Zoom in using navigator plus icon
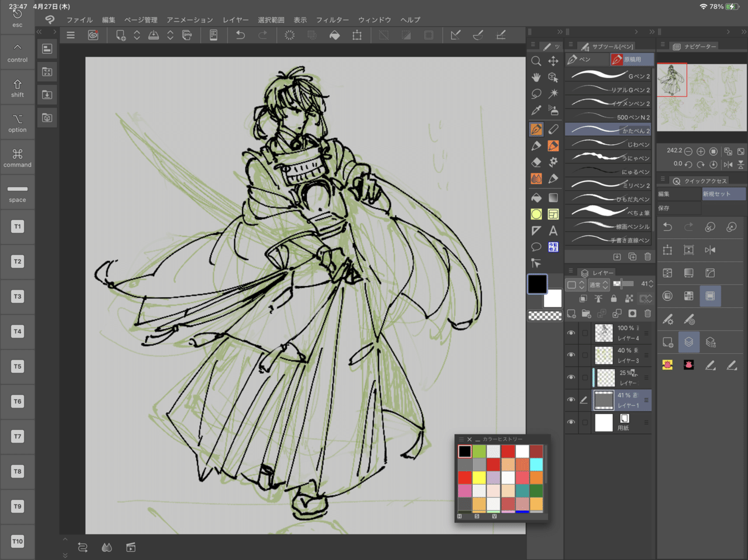This screenshot has width=748, height=560. pos(701,151)
